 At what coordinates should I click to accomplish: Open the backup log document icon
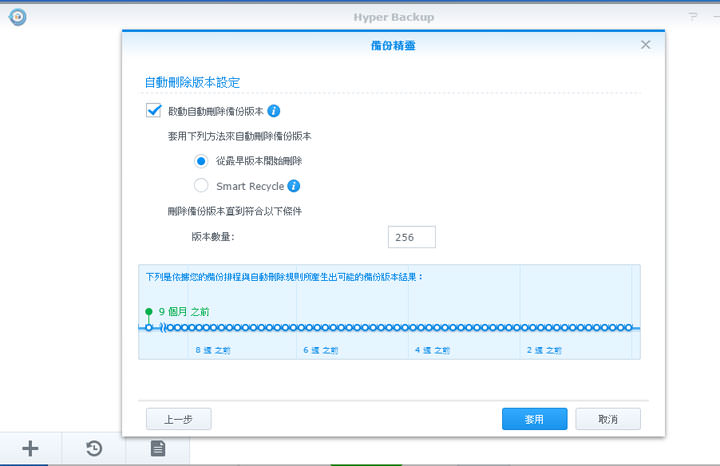157,449
